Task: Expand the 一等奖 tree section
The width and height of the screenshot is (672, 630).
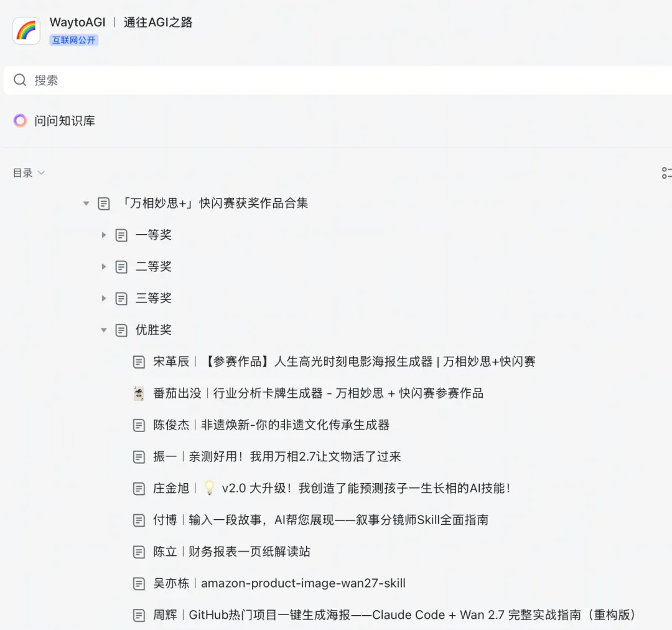Action: coord(103,235)
